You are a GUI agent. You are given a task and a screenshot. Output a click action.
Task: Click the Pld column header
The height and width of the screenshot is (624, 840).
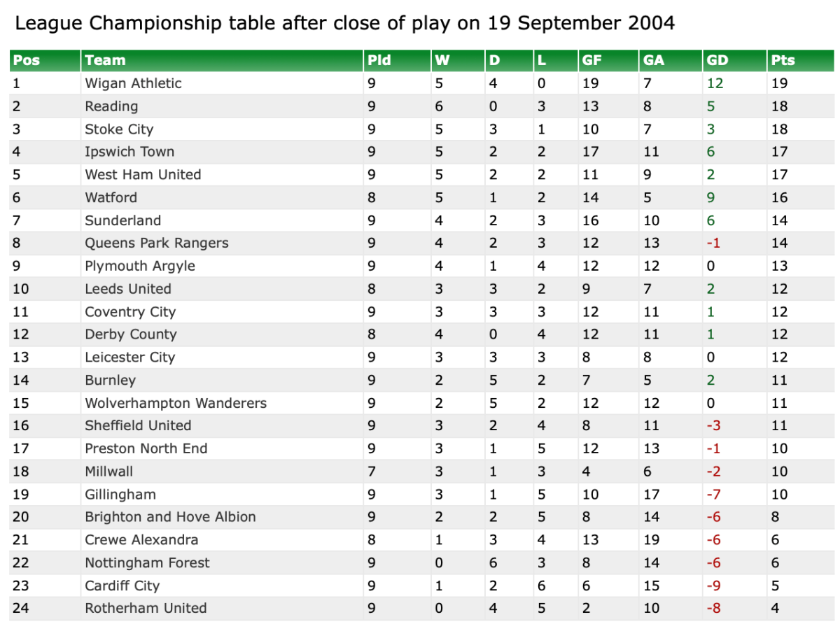pyautogui.click(x=379, y=60)
